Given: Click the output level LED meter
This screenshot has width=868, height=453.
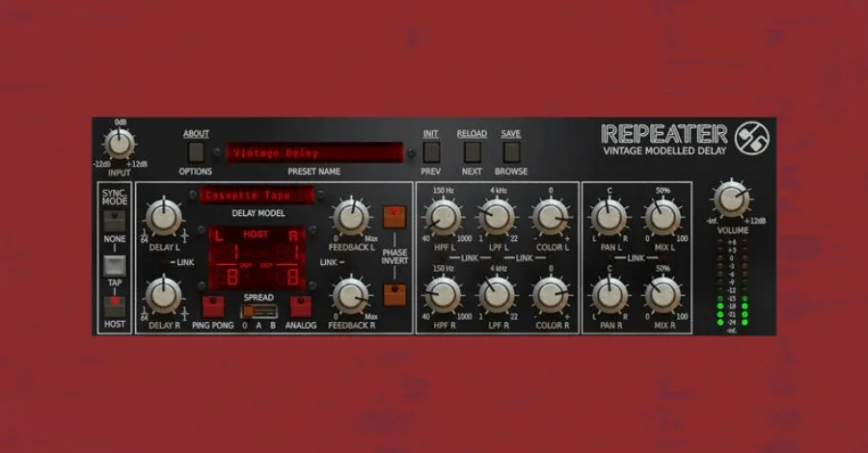Looking at the screenshot, I should 732,286.
